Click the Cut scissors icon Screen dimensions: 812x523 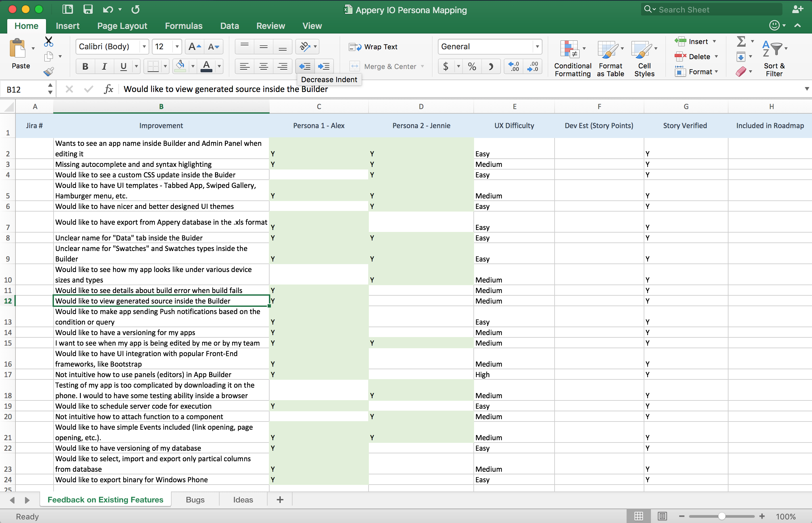click(x=49, y=41)
